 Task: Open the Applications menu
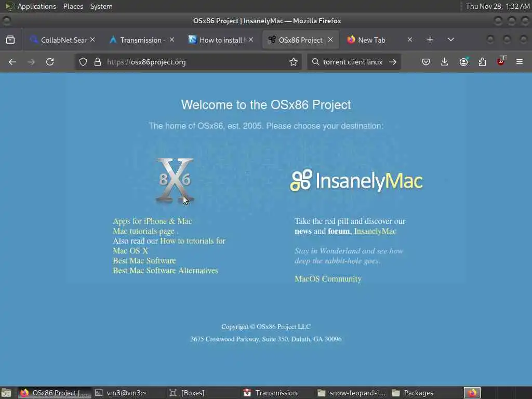point(37,6)
